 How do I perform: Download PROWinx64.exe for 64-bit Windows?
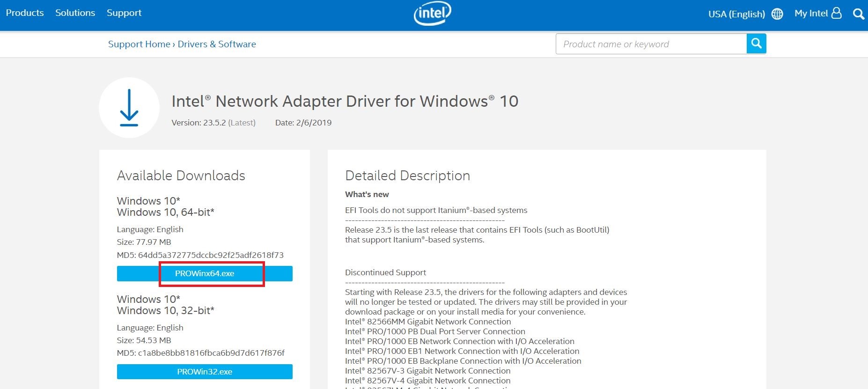coord(205,274)
